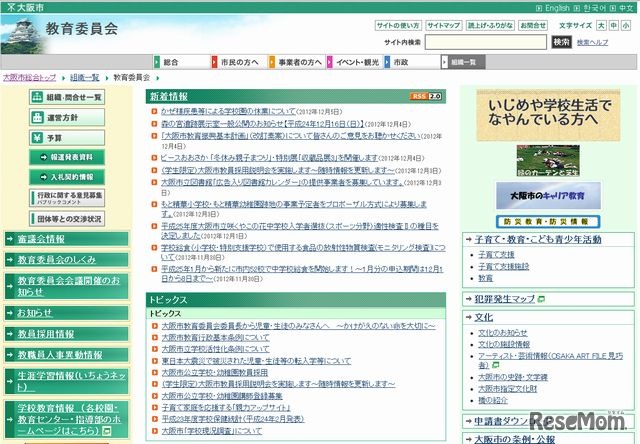The width and height of the screenshot is (640, 444).
Task: Select the イベント・観光 navigation tab
Action: 354,62
